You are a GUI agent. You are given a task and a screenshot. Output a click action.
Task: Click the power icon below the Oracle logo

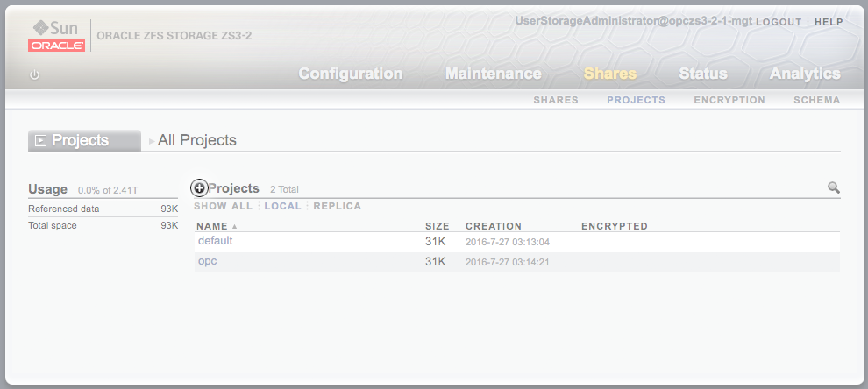coord(35,74)
